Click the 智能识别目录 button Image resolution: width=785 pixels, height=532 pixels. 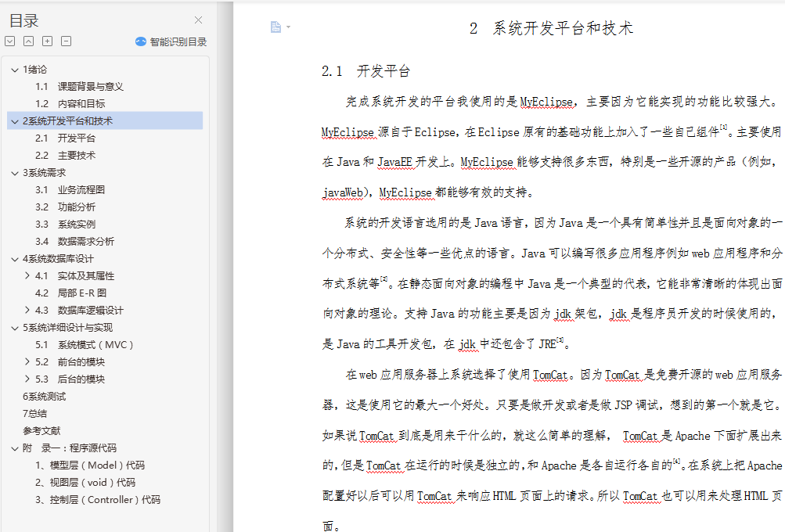click(171, 41)
